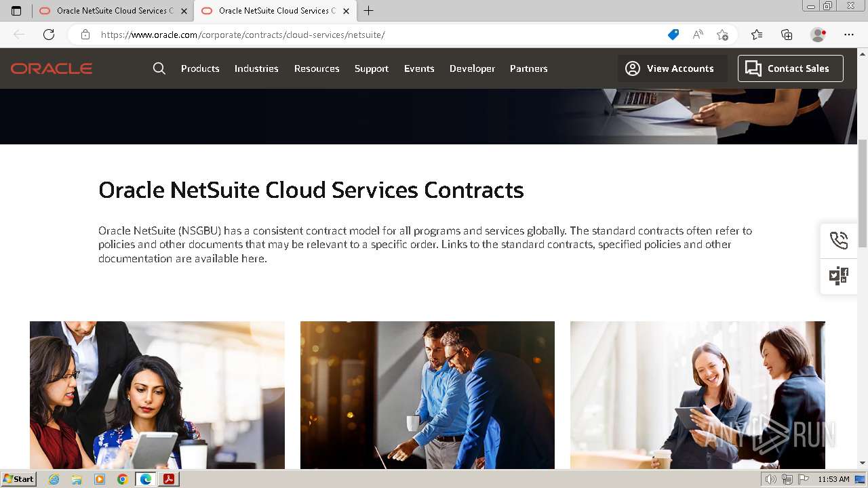Screen dimensions: 868x488
Task: Open the Favorites list
Action: point(757,35)
